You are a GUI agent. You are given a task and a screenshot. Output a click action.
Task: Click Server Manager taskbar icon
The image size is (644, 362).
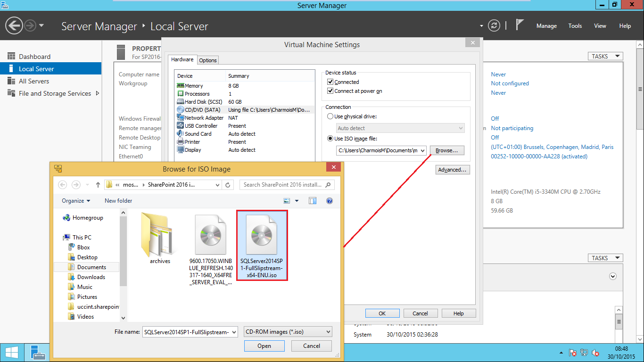pyautogui.click(x=38, y=352)
